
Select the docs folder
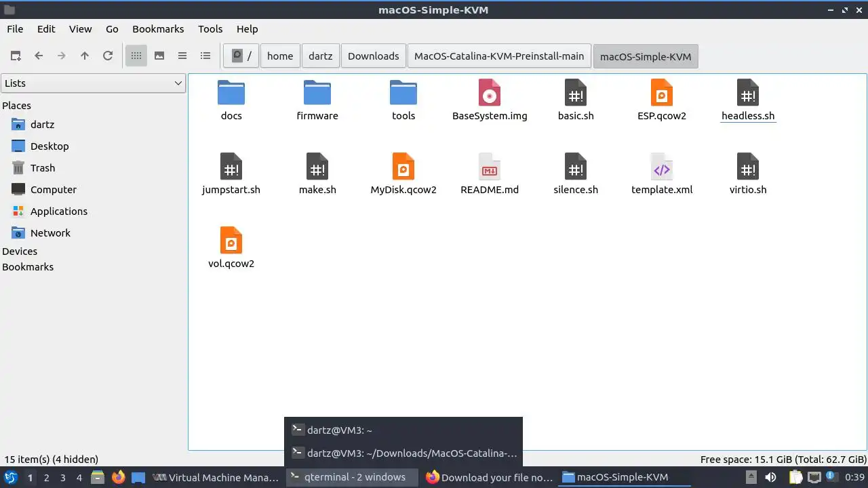(x=231, y=100)
